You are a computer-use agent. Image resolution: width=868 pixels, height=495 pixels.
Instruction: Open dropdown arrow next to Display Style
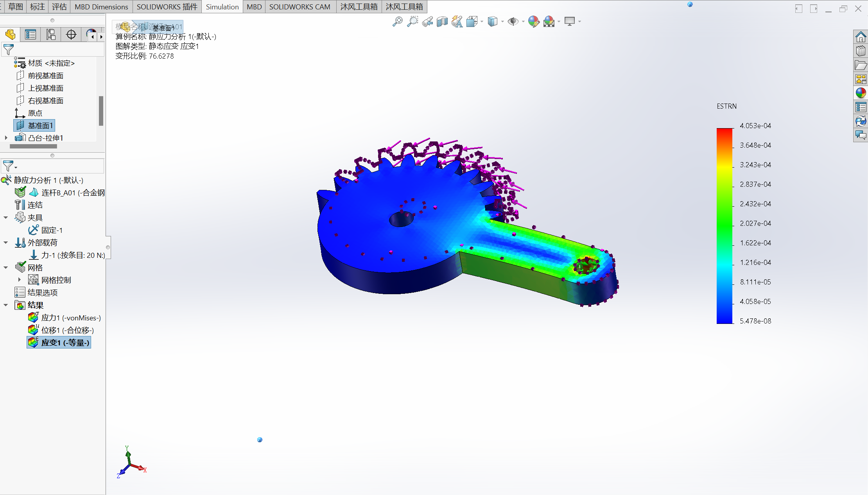502,21
